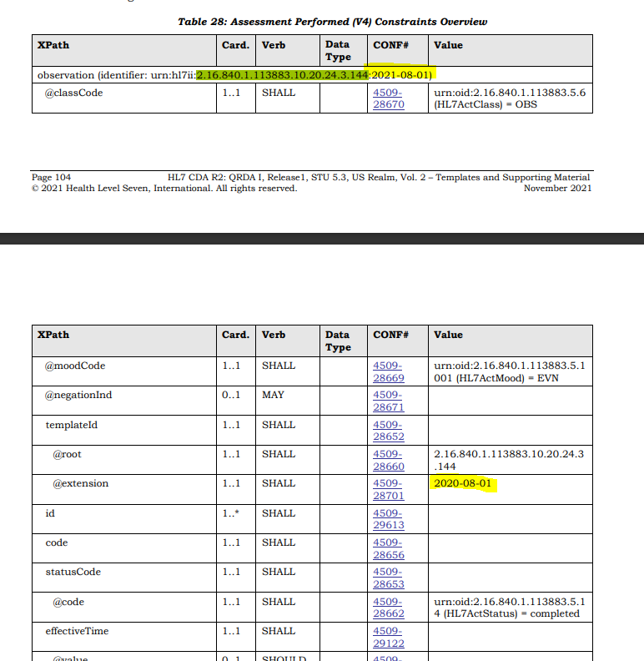Open CONF link 4509-28670 for @classCode

388,98
